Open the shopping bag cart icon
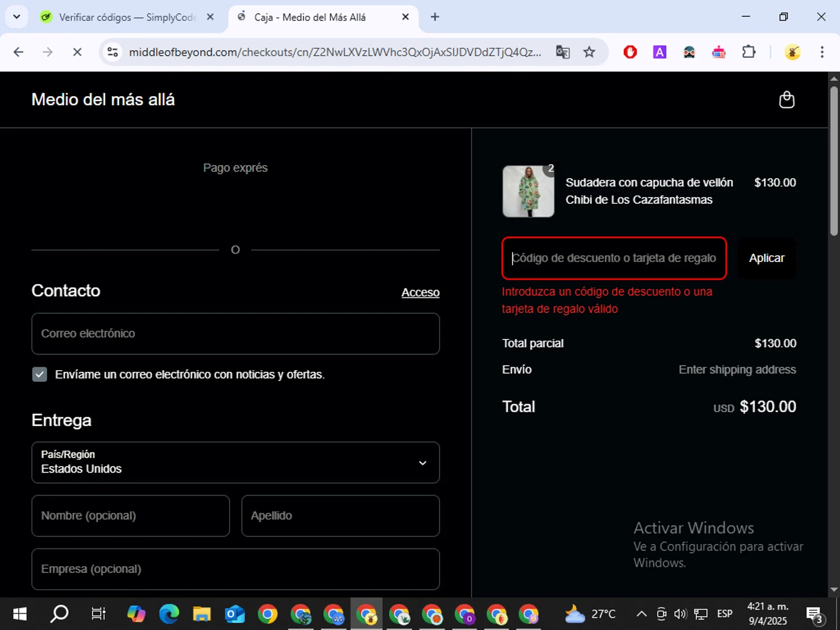 coord(787,100)
